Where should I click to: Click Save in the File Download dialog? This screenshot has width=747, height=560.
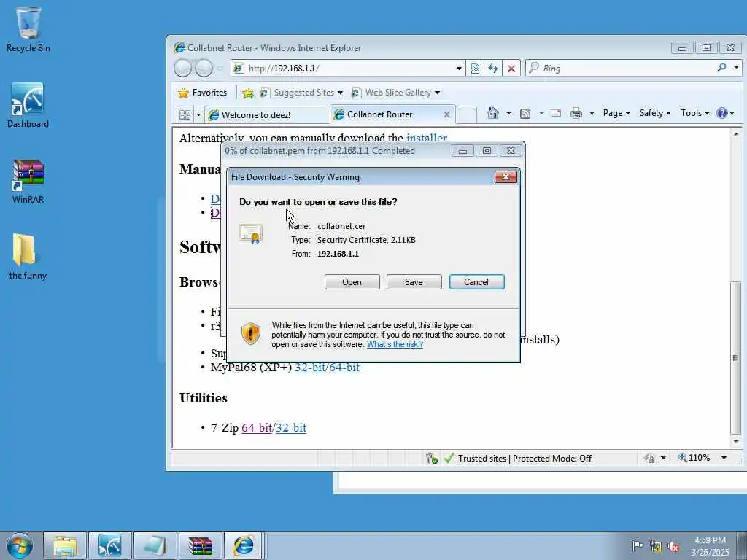click(x=414, y=282)
